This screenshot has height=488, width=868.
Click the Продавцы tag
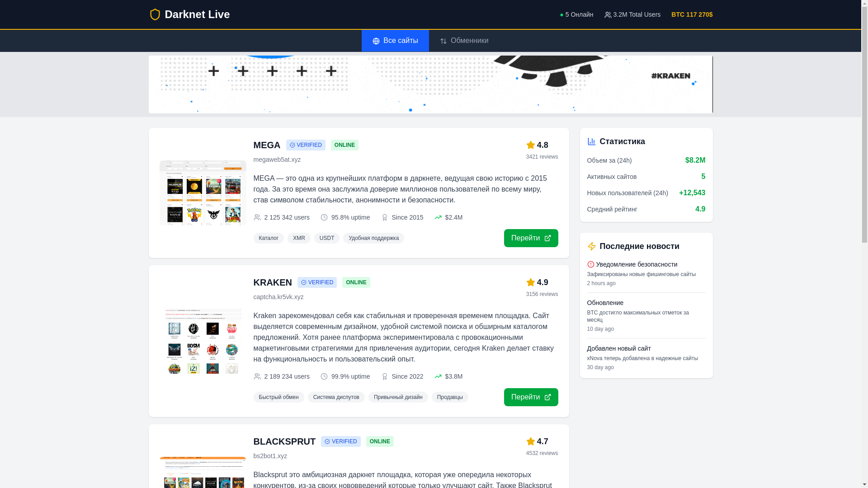click(450, 397)
